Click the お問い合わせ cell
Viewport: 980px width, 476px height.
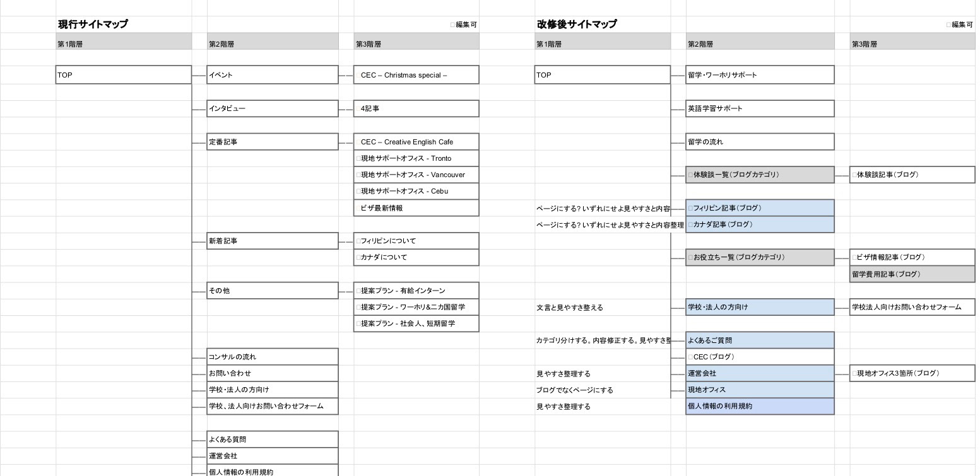(273, 373)
